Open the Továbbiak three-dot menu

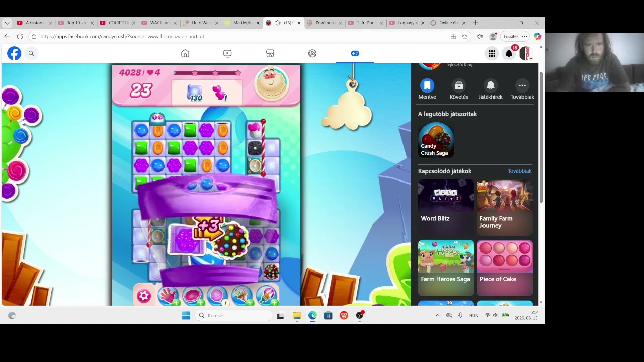point(522,89)
